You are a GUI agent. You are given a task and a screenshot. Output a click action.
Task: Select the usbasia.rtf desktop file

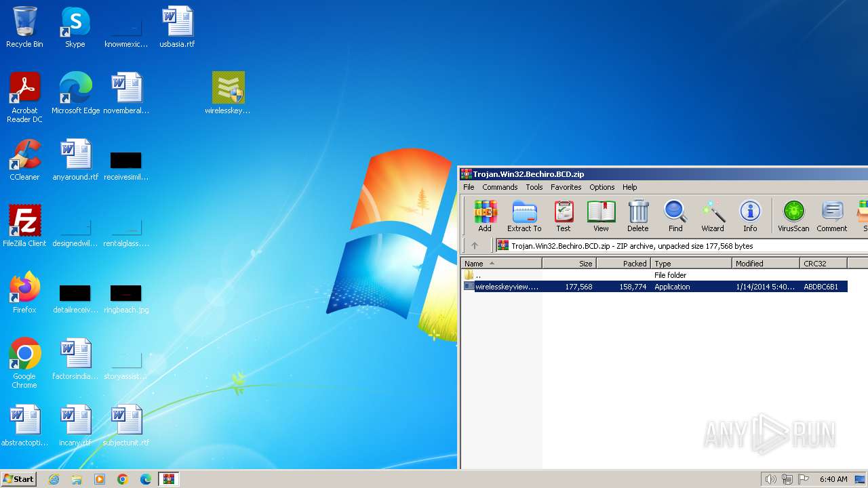pos(177,27)
